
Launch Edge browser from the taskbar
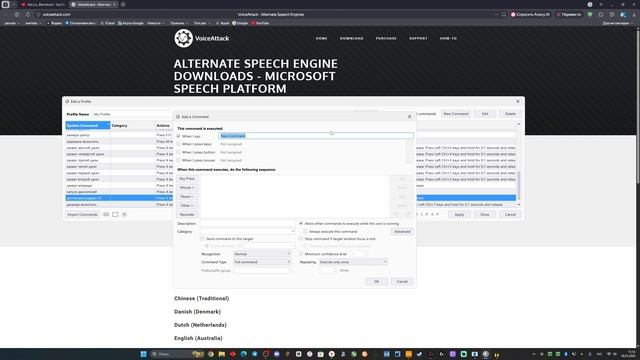tap(244, 354)
